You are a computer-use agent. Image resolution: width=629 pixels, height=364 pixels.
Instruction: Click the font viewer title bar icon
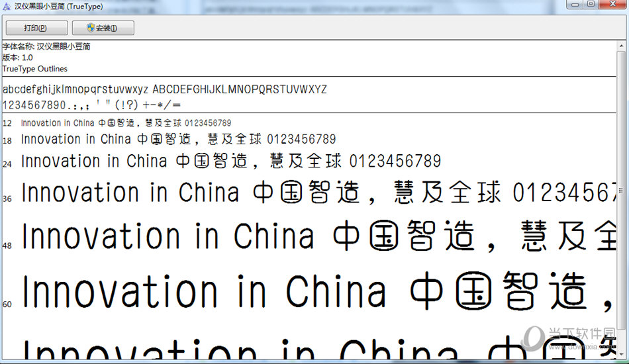tap(7, 7)
